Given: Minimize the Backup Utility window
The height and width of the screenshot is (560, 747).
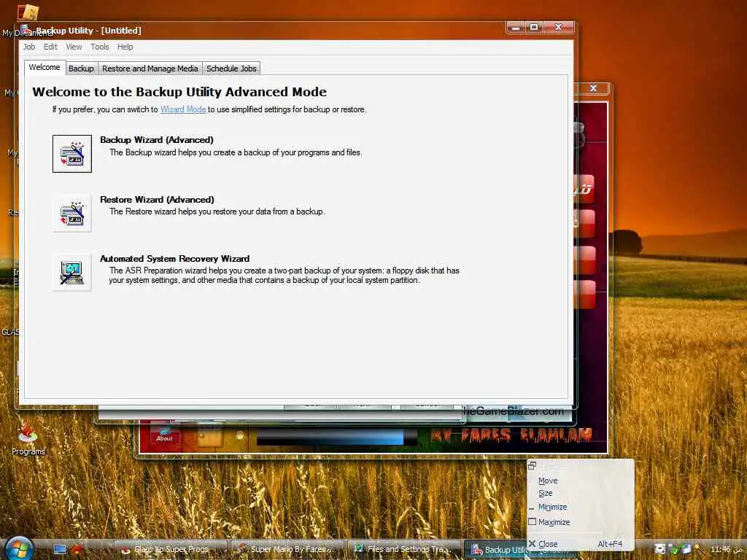Looking at the screenshot, I should (516, 28).
